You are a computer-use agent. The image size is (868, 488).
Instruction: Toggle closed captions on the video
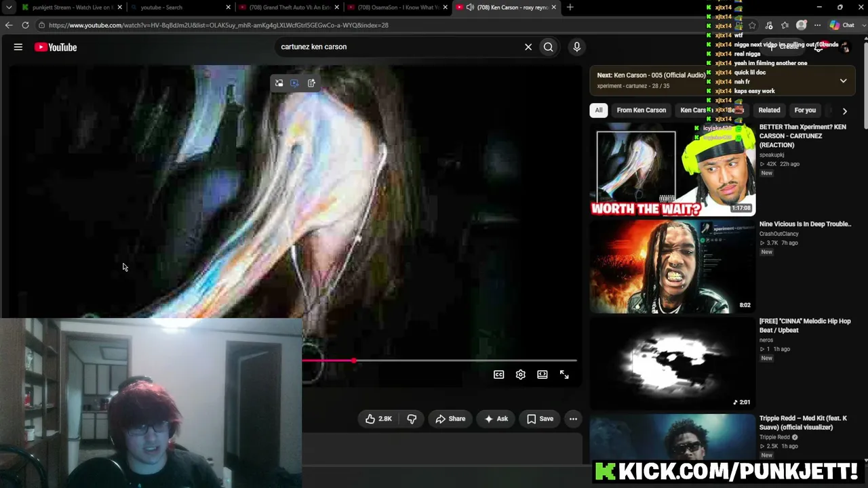pyautogui.click(x=499, y=375)
